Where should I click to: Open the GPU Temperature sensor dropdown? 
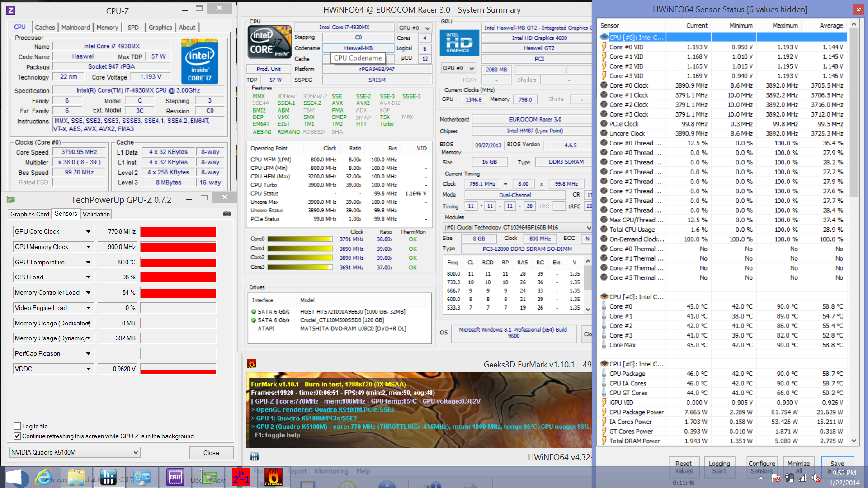[x=88, y=262]
